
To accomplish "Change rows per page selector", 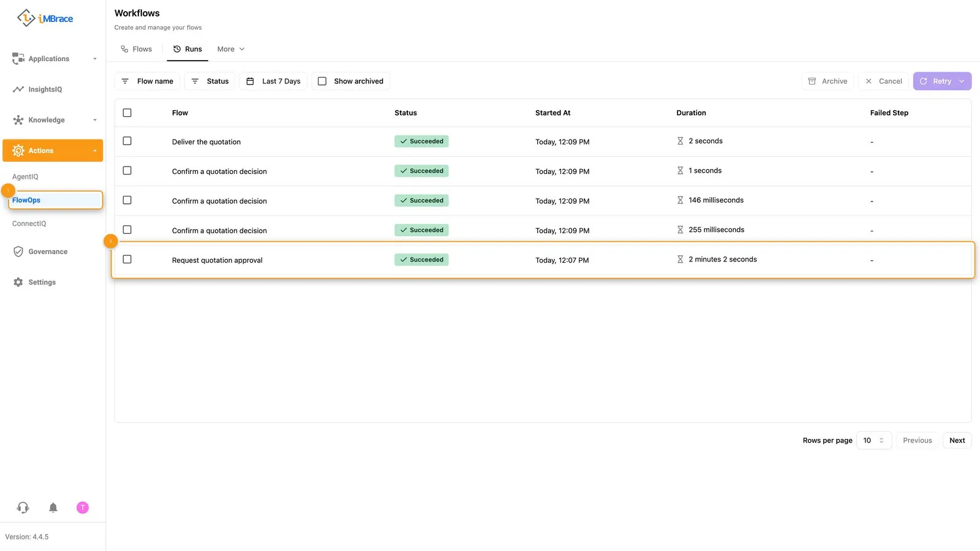I will (873, 440).
